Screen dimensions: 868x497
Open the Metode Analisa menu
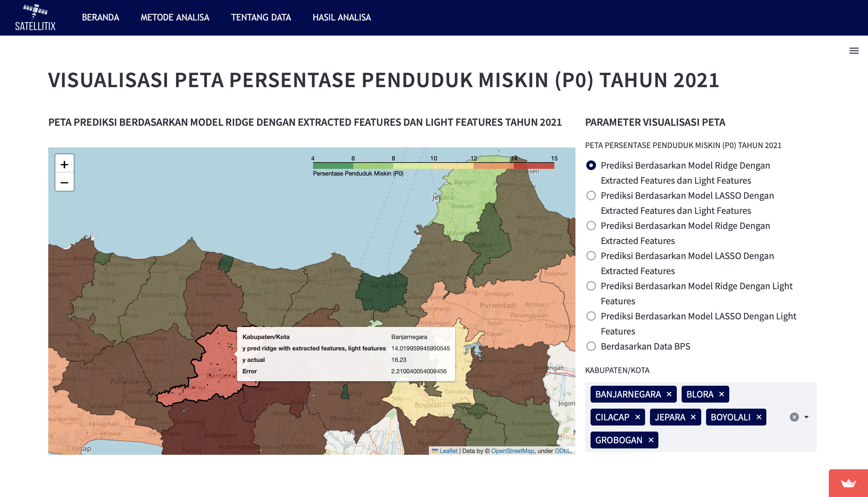175,17
